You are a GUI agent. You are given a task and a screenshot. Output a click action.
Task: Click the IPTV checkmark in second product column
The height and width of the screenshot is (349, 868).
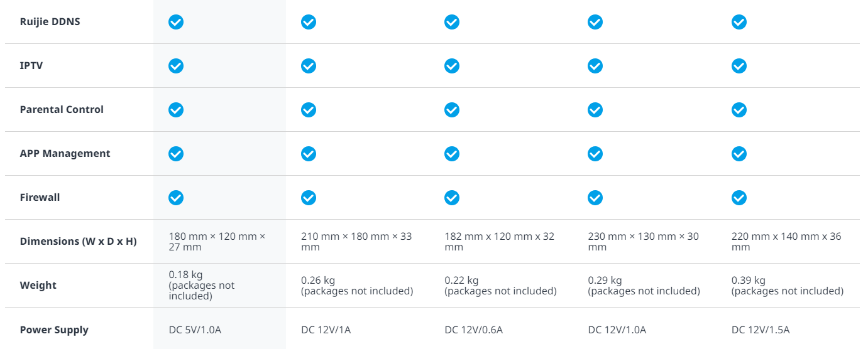point(309,66)
